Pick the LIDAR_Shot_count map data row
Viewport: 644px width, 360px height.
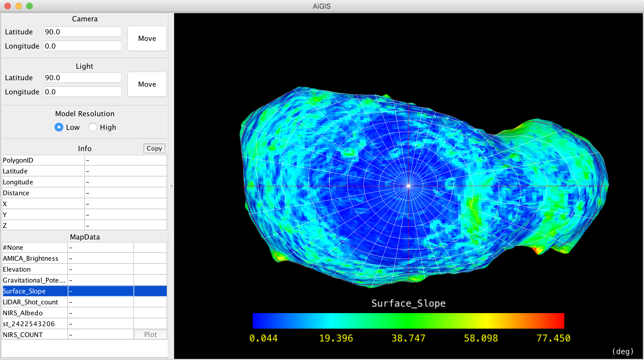click(x=35, y=302)
